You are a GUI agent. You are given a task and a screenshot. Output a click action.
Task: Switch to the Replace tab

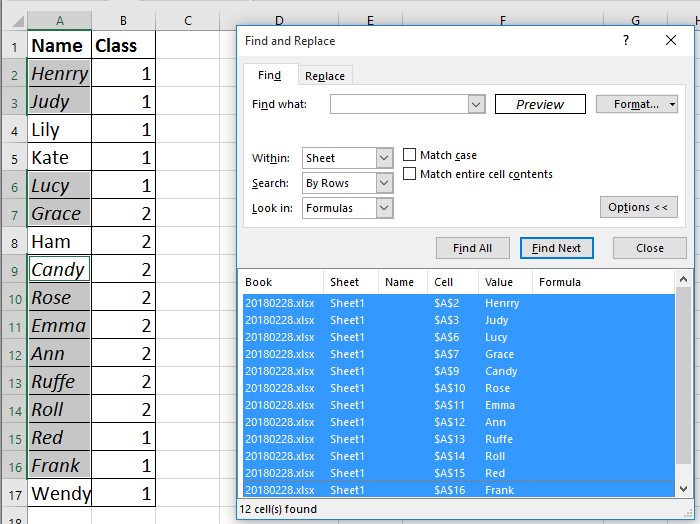pos(325,76)
